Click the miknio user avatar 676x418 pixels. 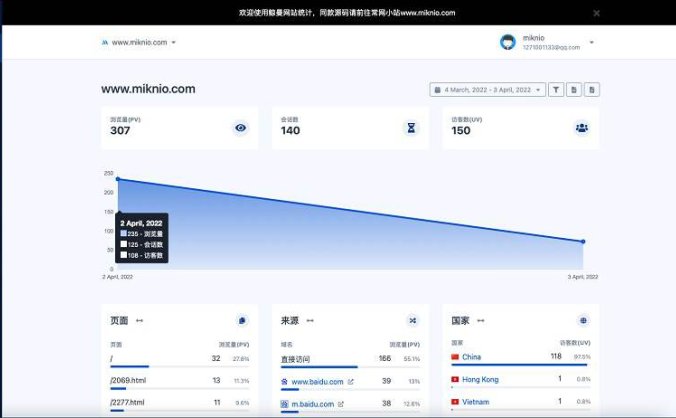(x=508, y=42)
